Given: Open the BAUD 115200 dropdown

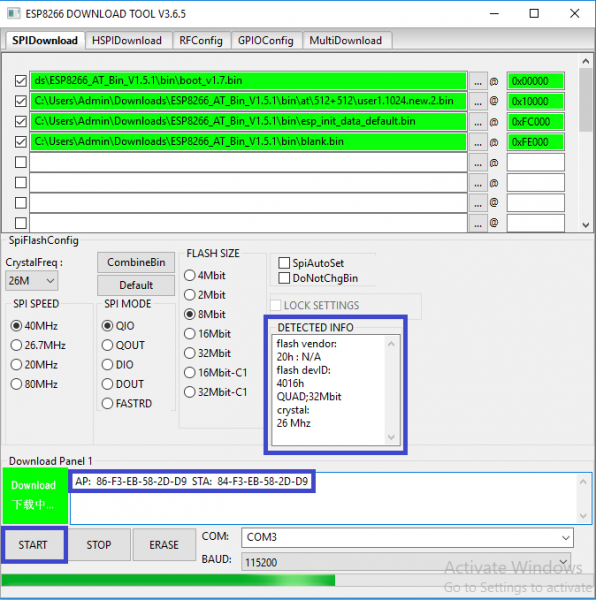Looking at the screenshot, I should tap(406, 562).
